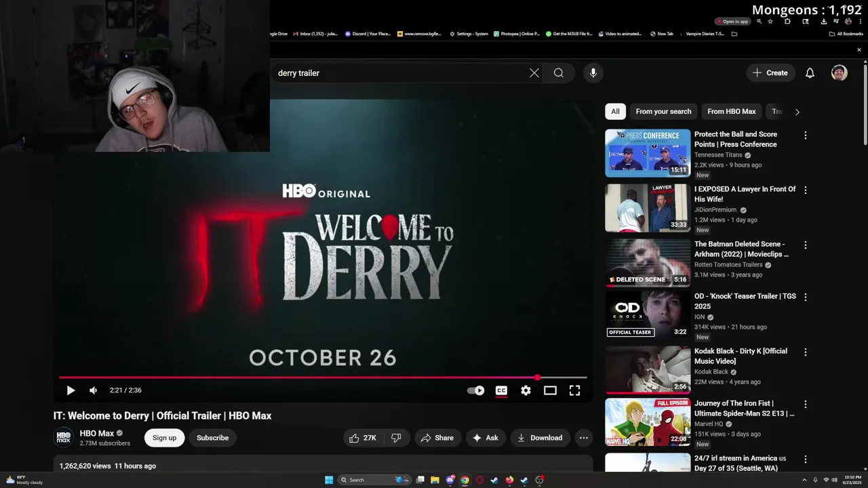Select the All filter chip
Viewport: 868px width, 488px height.
615,112
